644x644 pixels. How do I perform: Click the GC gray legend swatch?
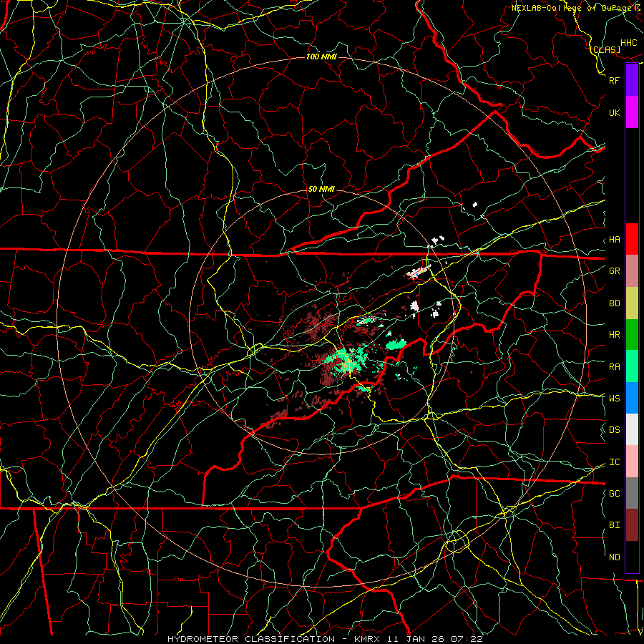point(632,493)
